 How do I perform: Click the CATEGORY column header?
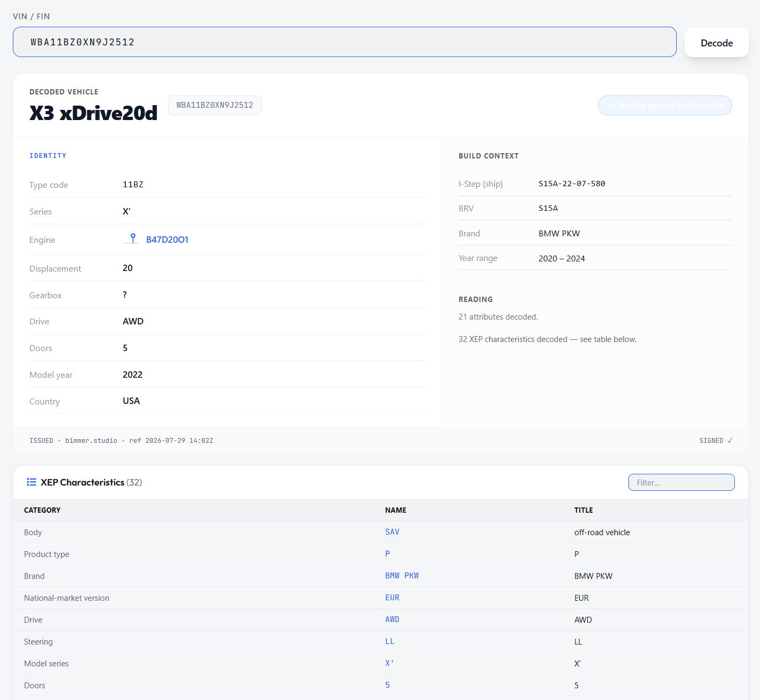tap(42, 510)
